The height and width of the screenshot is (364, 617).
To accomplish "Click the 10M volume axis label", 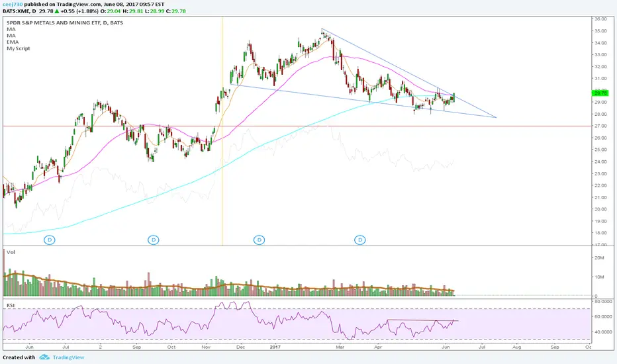I will [x=599, y=277].
